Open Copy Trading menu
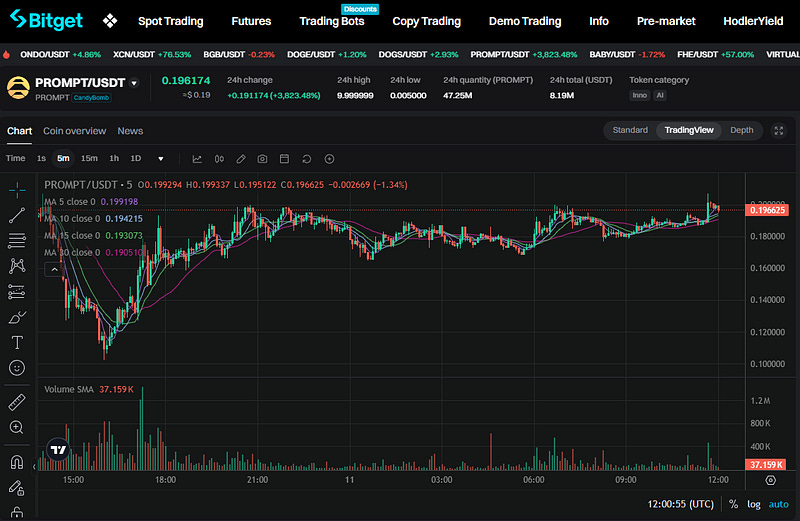This screenshot has width=800, height=521. [427, 21]
